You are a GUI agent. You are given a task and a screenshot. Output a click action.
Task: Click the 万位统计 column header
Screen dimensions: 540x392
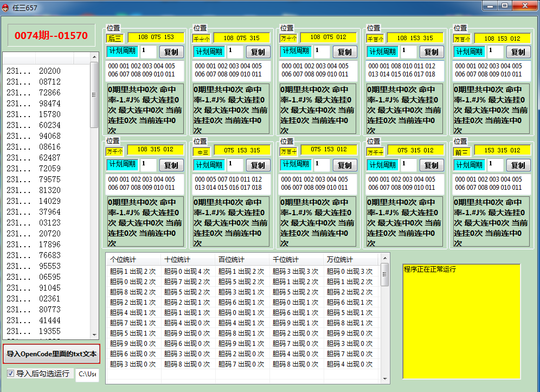click(351, 260)
